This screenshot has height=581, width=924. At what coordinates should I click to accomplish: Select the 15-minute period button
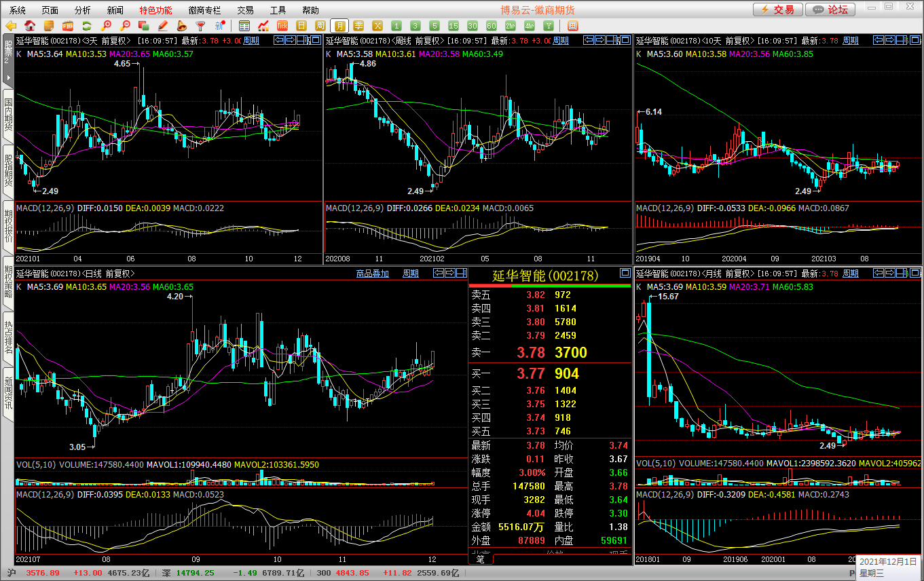click(x=454, y=26)
